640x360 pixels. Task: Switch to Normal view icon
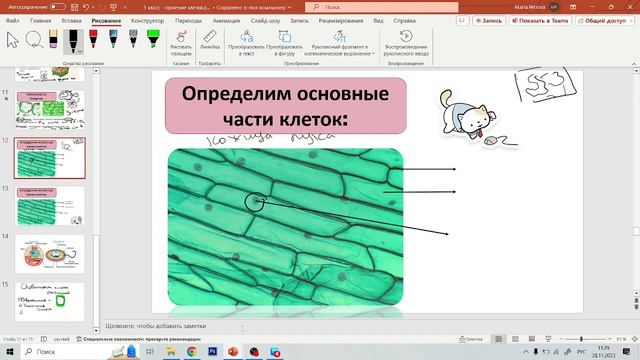pyautogui.click(x=498, y=339)
